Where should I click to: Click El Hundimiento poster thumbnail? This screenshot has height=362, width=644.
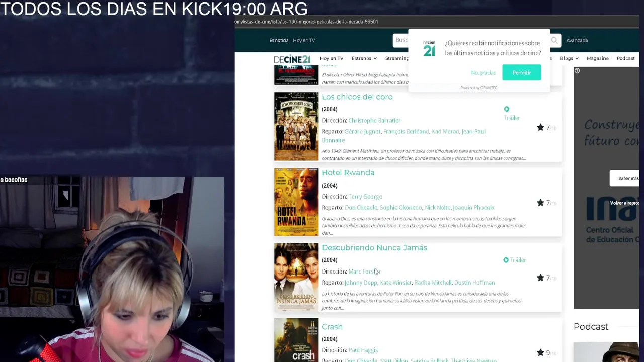pos(296,74)
